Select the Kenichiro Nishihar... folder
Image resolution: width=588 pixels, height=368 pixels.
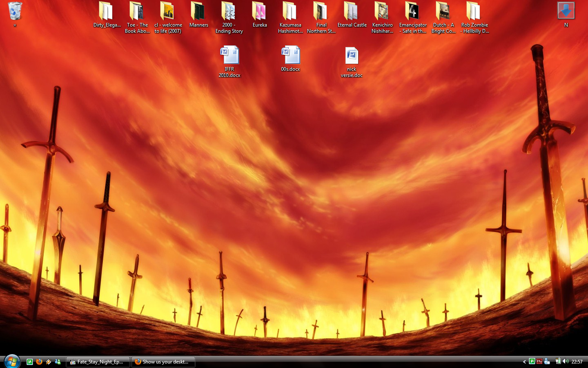[382, 17]
